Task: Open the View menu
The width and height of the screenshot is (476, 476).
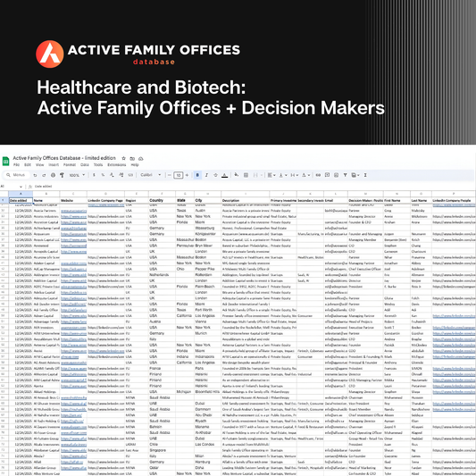Action: point(40,165)
